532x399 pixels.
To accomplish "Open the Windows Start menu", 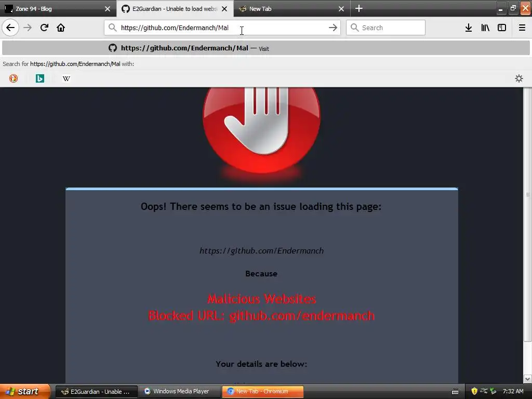I will (x=25, y=392).
